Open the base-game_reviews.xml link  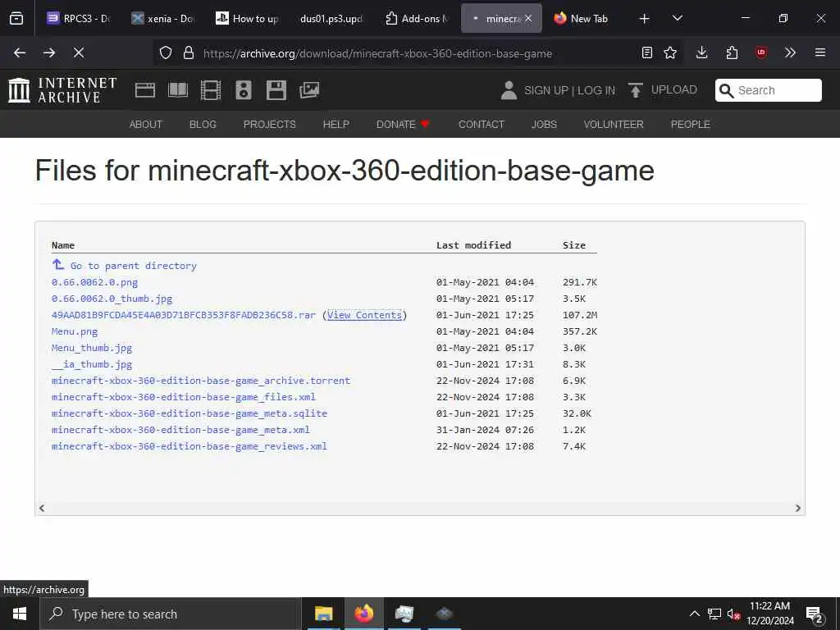(x=189, y=446)
